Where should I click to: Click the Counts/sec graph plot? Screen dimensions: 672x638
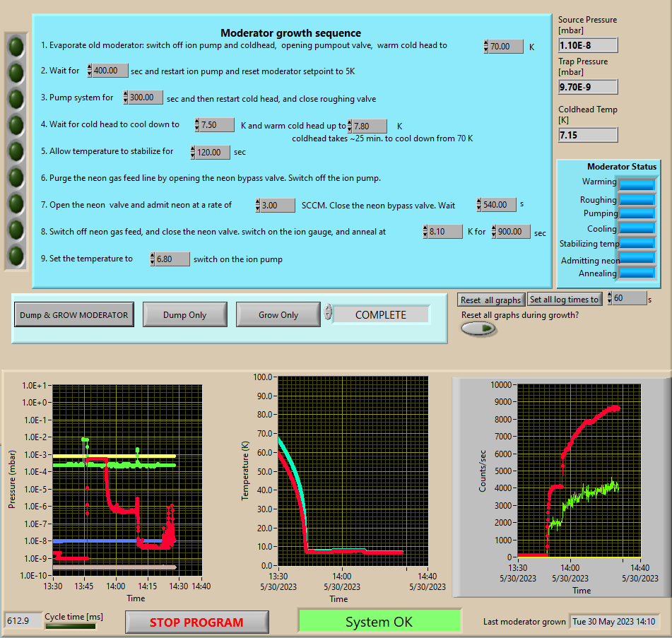pyautogui.click(x=579, y=471)
